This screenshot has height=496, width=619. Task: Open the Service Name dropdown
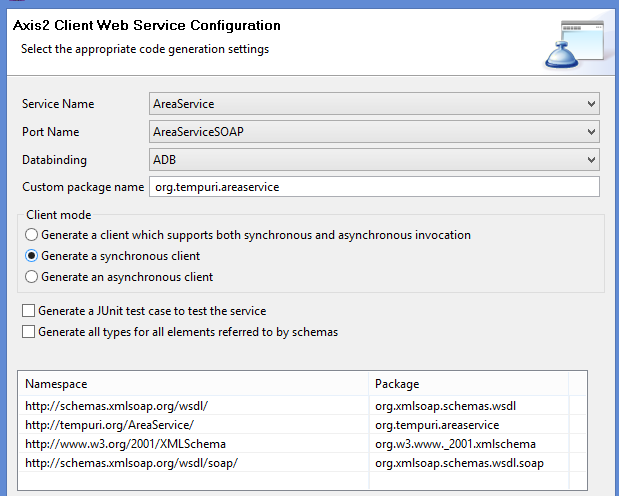(374, 104)
